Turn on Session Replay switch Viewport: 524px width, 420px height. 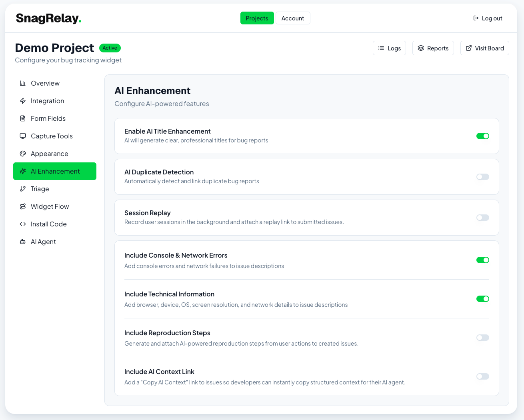point(483,218)
